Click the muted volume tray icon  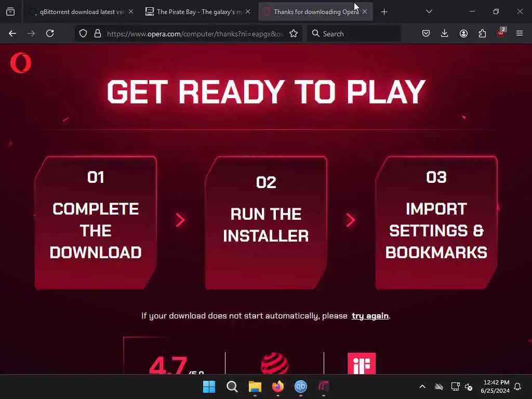pyautogui.click(x=469, y=387)
